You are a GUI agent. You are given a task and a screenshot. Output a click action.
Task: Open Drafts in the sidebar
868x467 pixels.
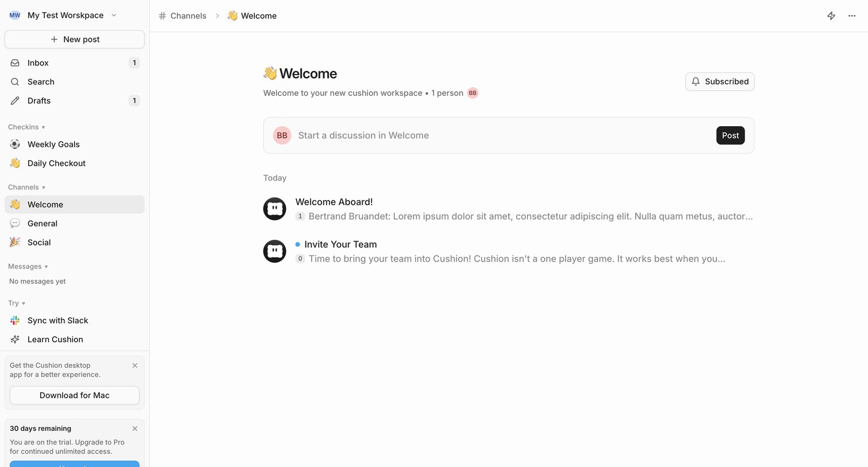75,101
